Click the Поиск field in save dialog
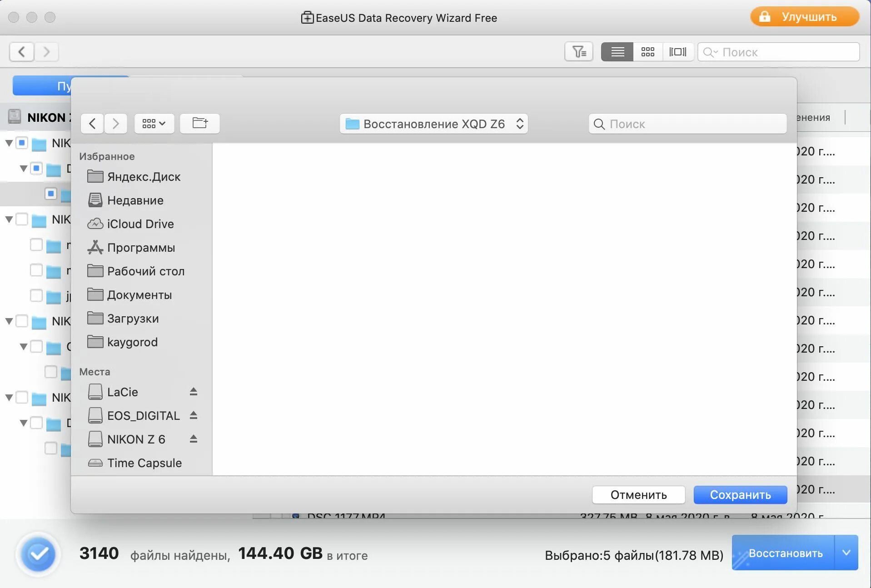Viewport: 871px width, 588px height. coord(687,124)
